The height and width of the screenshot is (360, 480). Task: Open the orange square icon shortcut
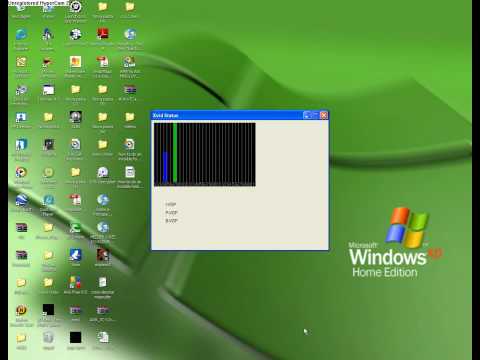pyautogui.click(x=76, y=62)
